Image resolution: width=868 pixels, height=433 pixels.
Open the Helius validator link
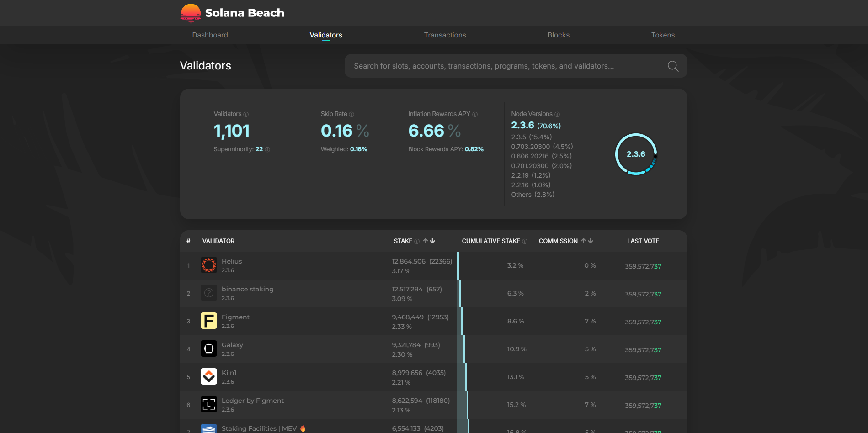coord(232,261)
